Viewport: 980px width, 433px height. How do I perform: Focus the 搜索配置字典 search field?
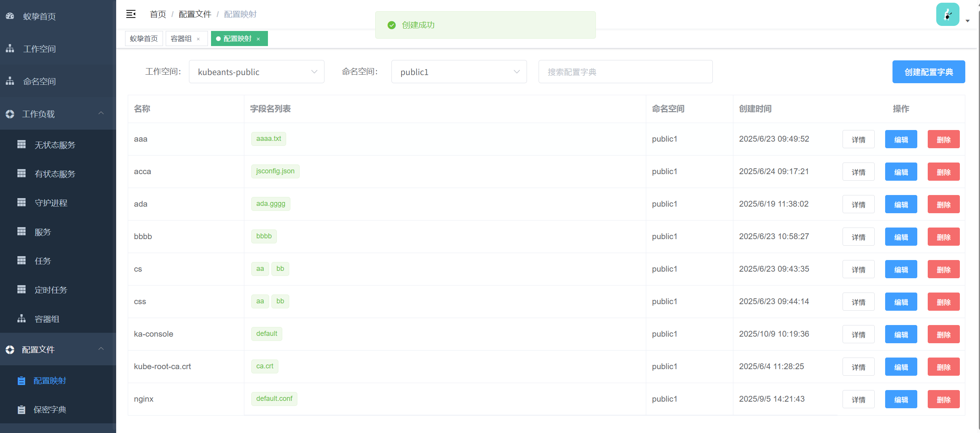point(625,72)
